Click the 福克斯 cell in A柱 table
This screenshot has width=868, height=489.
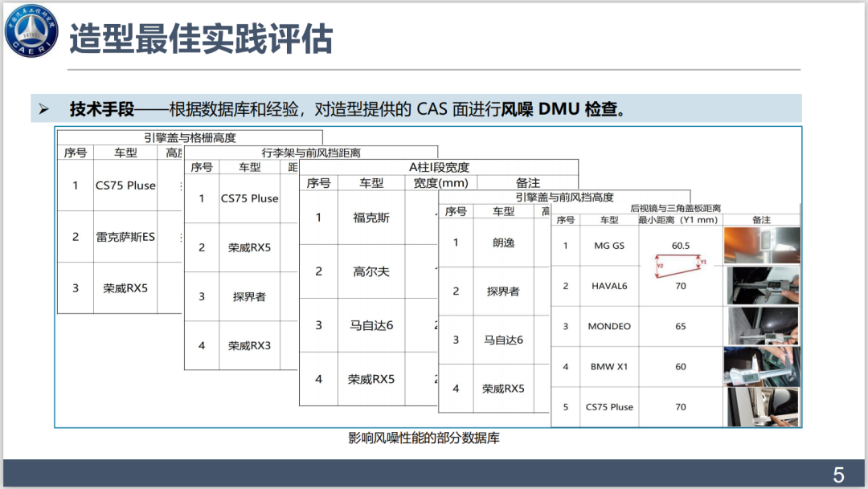point(371,218)
